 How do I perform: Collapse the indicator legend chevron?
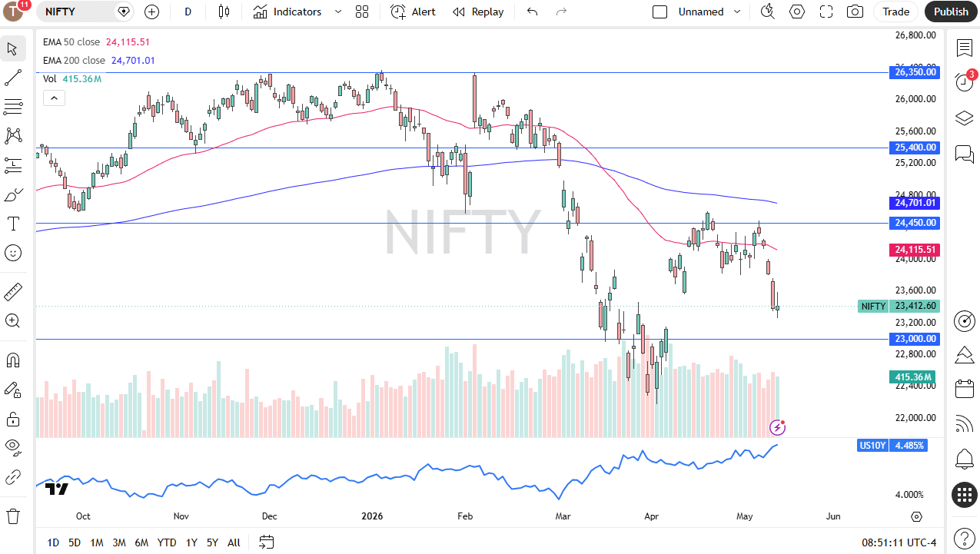54,98
